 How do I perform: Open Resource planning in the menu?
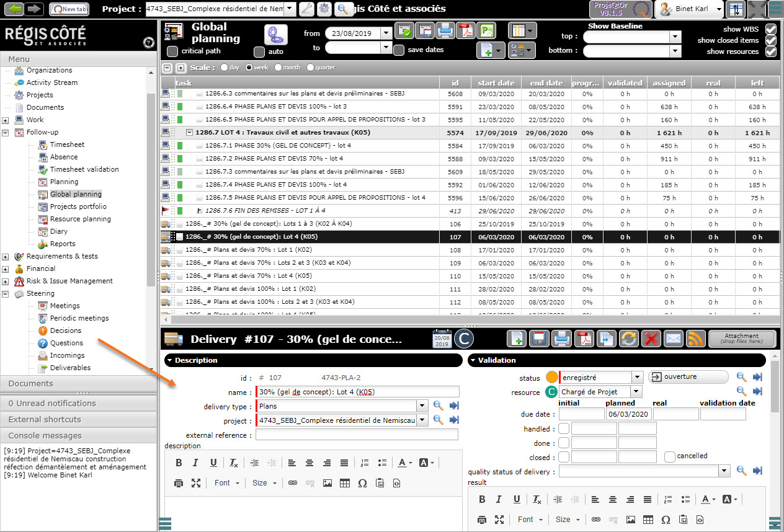point(80,219)
